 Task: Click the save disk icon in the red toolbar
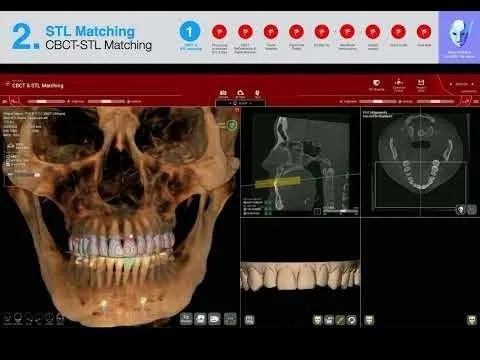421,83
